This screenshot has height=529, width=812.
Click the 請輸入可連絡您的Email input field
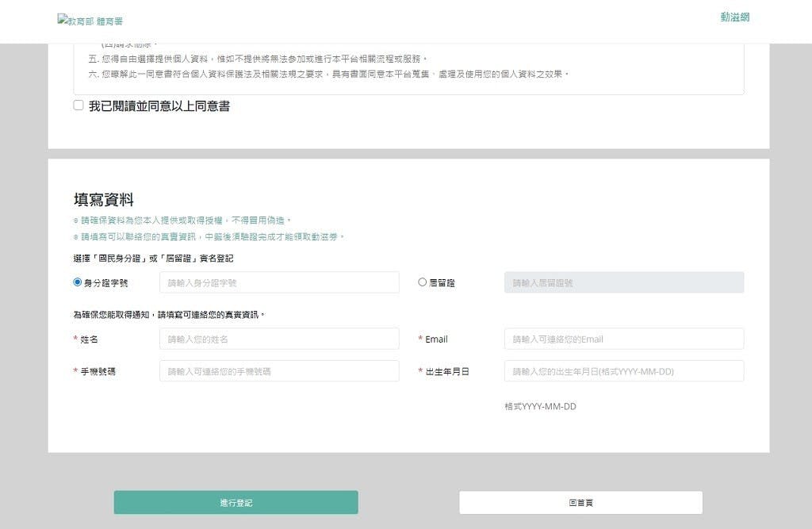(x=623, y=339)
